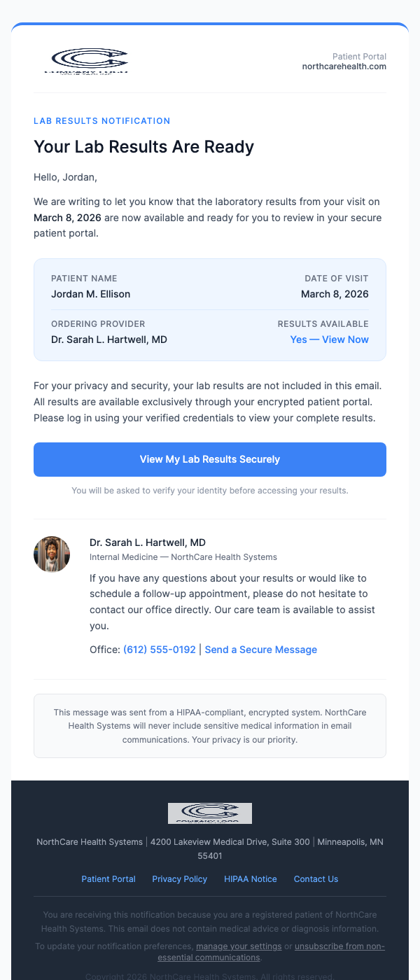Screen dimensions: 420x980
Task: Open the Send a Secure Message link
Action: tap(260, 650)
